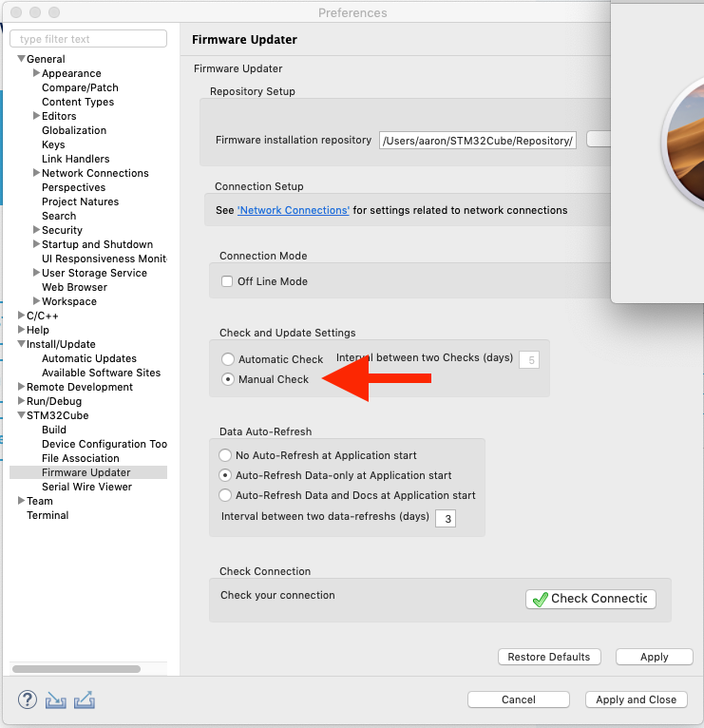Select File Association under STM32Cube
The width and height of the screenshot is (704, 728).
click(81, 458)
